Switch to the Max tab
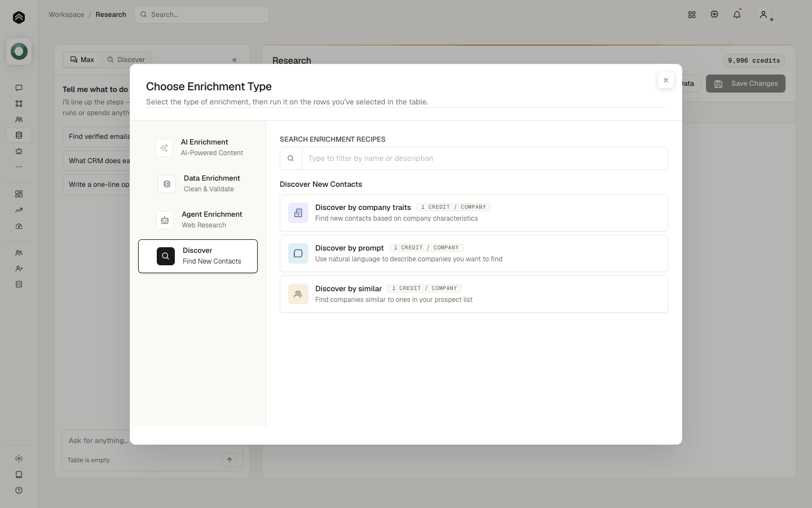Screen dimensions: 812x508 click(82, 60)
